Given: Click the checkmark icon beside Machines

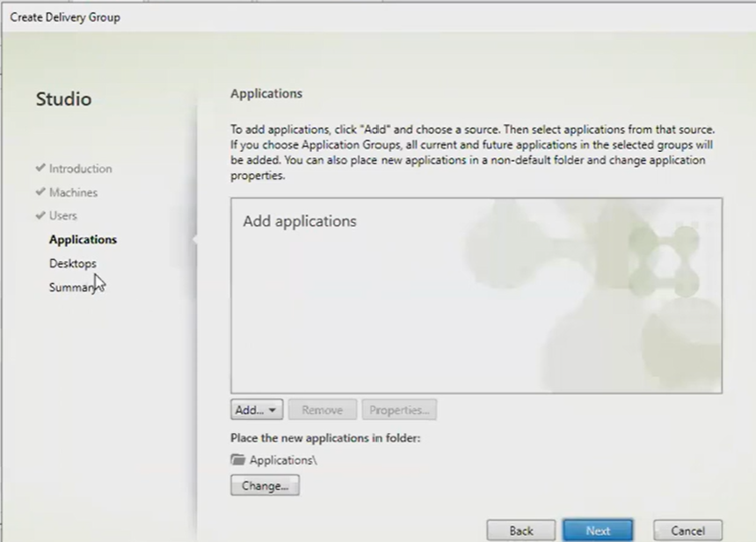Looking at the screenshot, I should (40, 192).
